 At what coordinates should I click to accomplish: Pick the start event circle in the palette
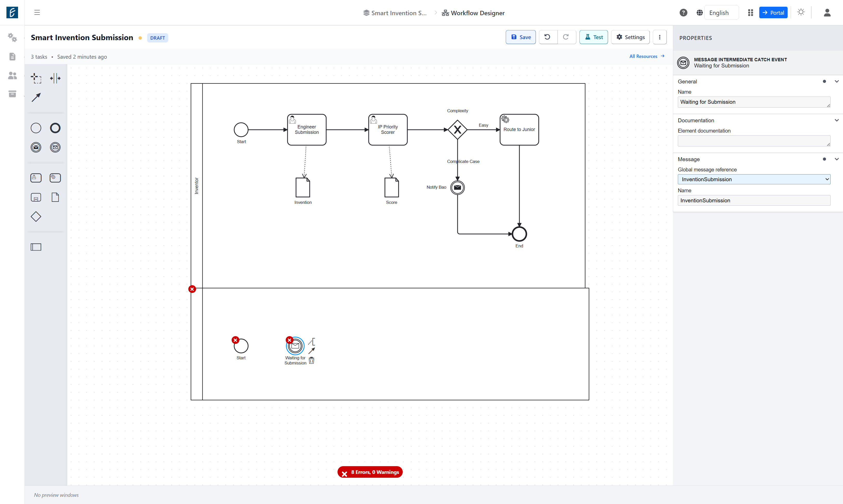[x=36, y=128]
